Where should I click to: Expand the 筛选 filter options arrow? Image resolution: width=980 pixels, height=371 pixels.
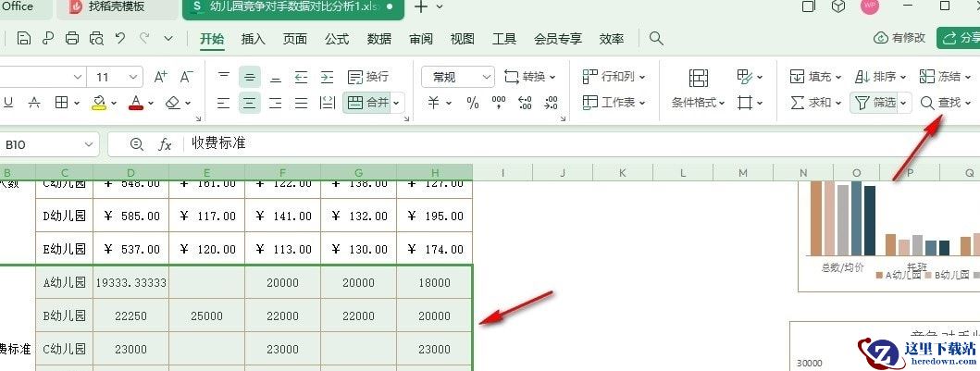[905, 103]
